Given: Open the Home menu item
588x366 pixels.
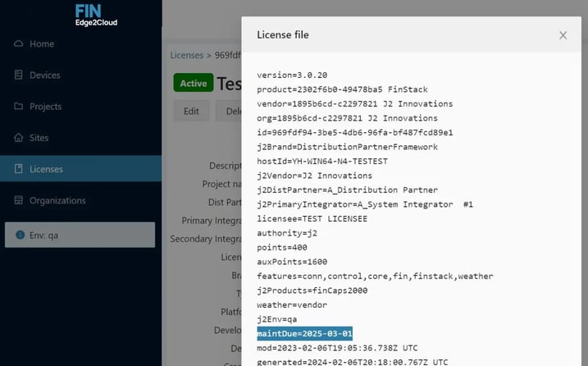Looking at the screenshot, I should [80, 43].
